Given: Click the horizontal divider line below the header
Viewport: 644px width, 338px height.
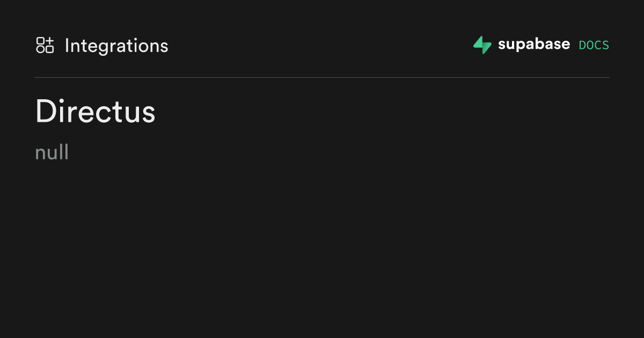Looking at the screenshot, I should click(x=322, y=78).
